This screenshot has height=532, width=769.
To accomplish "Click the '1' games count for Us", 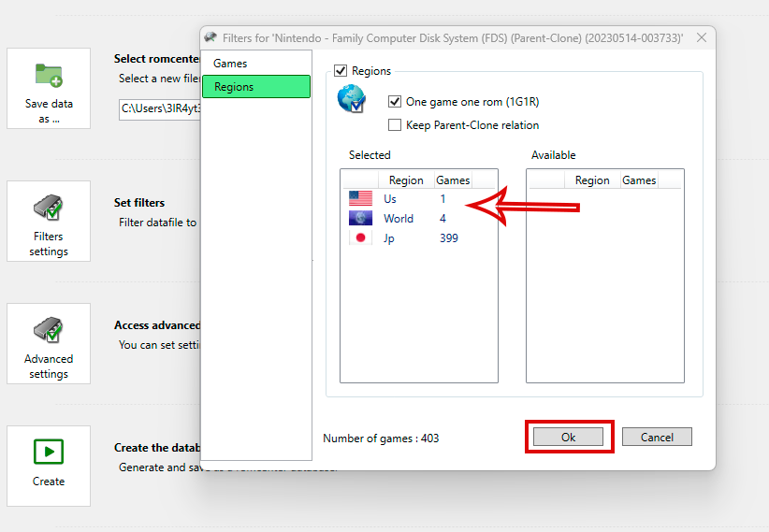I will (443, 198).
